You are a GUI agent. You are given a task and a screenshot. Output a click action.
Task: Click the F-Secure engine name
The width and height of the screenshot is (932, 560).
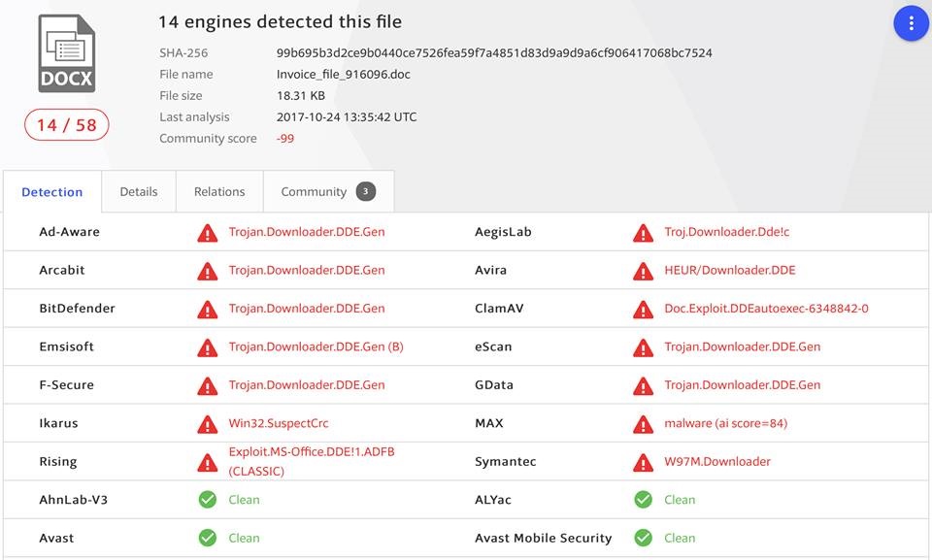67,384
